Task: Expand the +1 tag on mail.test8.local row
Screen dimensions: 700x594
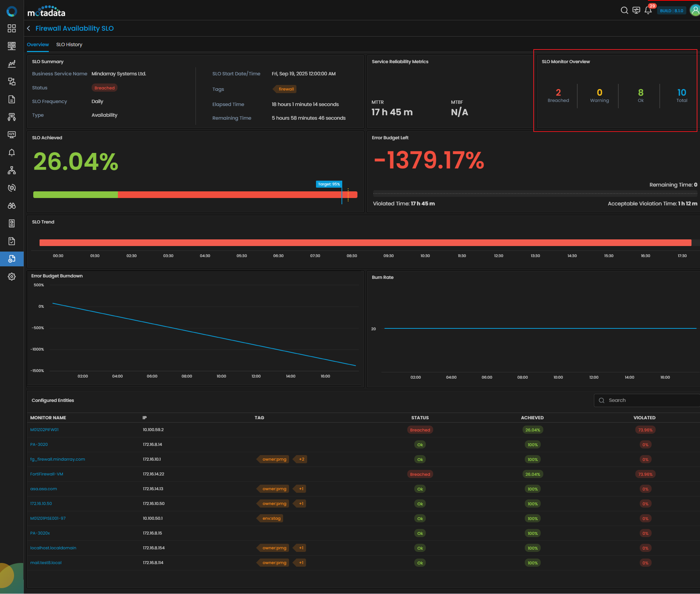Action: pos(301,563)
